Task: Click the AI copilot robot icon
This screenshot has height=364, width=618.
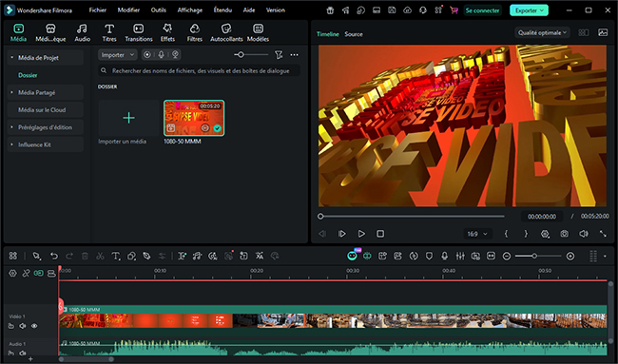Action: (x=352, y=256)
